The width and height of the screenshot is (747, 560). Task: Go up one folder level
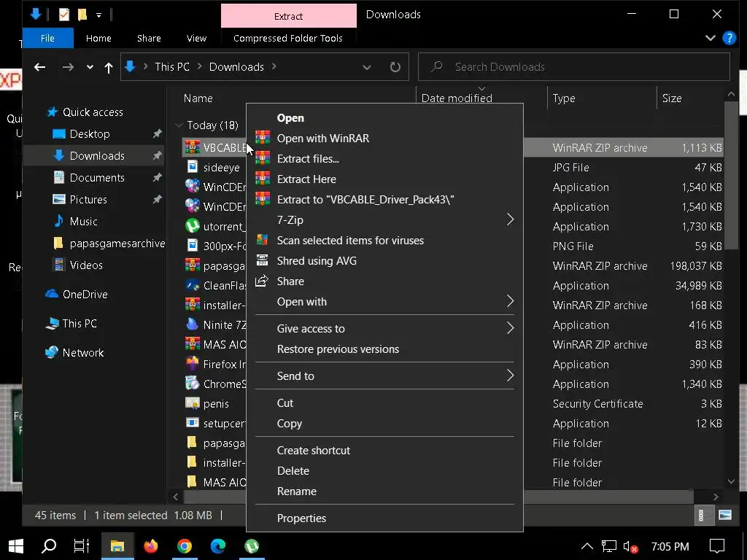109,68
